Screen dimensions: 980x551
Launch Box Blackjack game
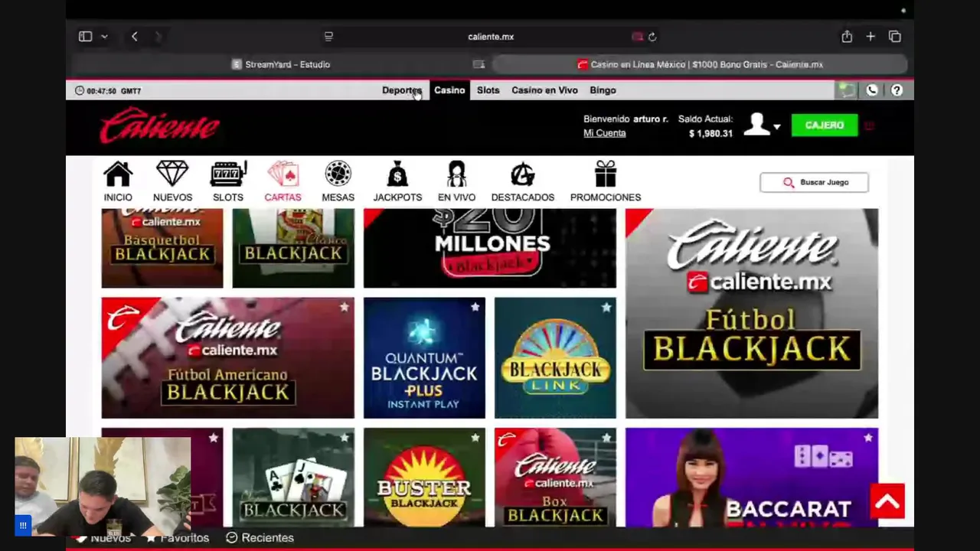tap(555, 478)
